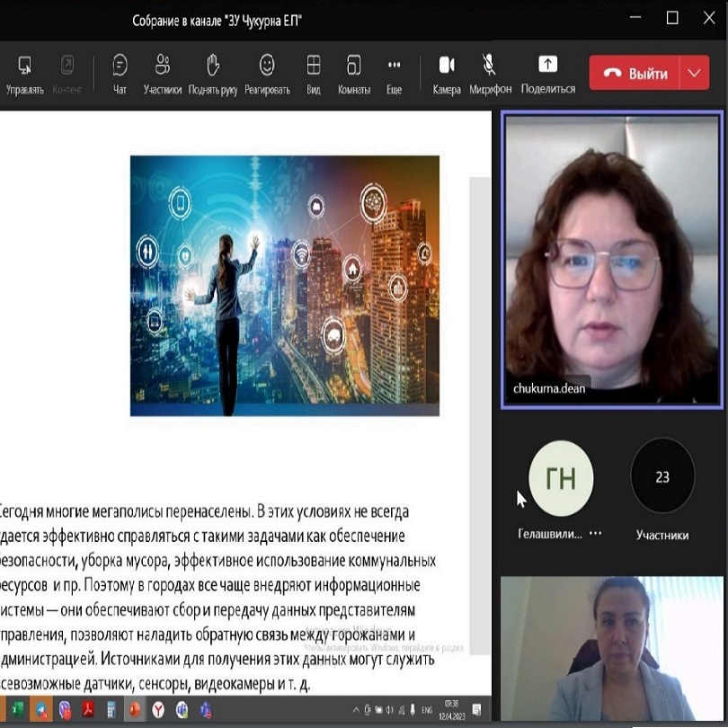Open network settings tray icon

[401, 710]
